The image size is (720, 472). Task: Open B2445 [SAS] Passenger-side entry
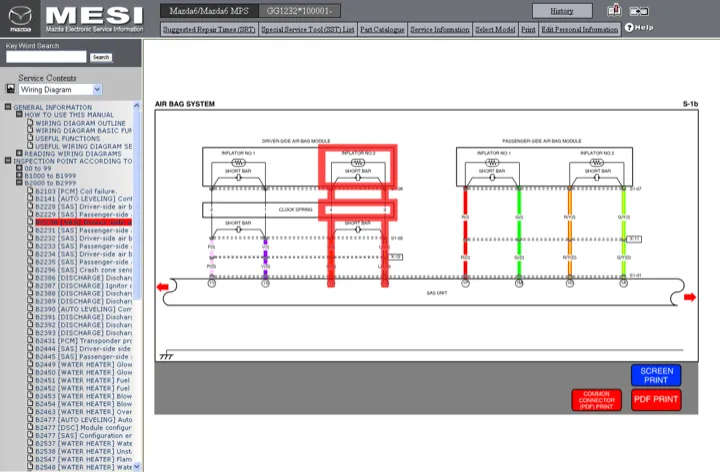[84, 356]
